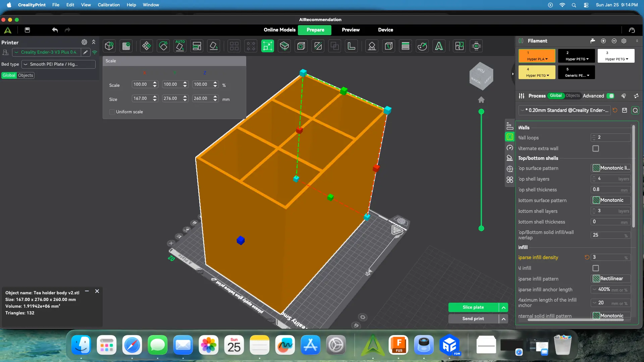The height and width of the screenshot is (362, 644).
Task: Select the Color painting palette tool
Action: point(422,46)
